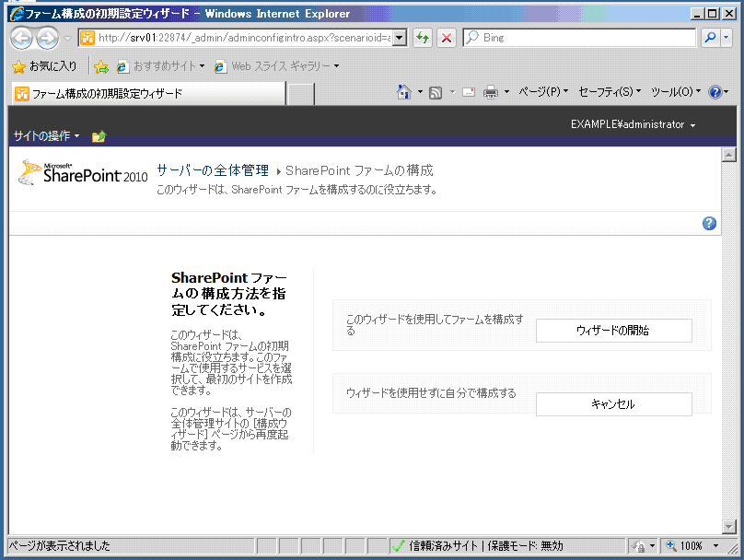This screenshot has width=744, height=560.
Task: Open the お気に入り favorites panel
Action: [x=44, y=66]
